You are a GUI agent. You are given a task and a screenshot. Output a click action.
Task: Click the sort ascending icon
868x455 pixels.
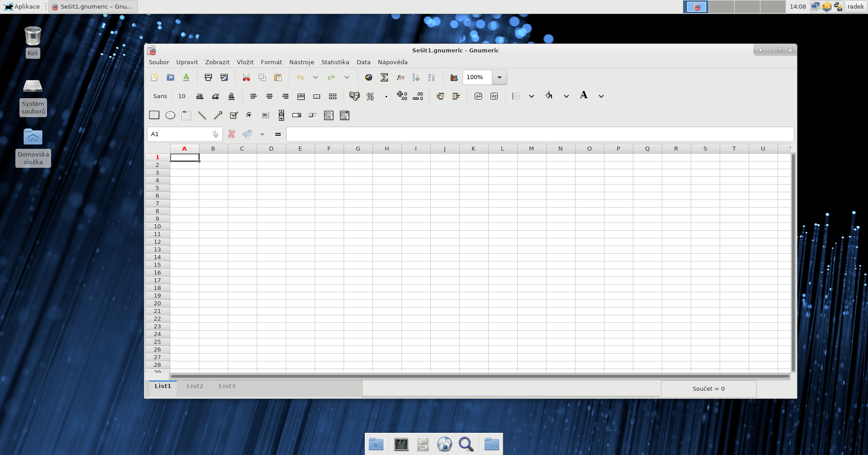pos(416,77)
